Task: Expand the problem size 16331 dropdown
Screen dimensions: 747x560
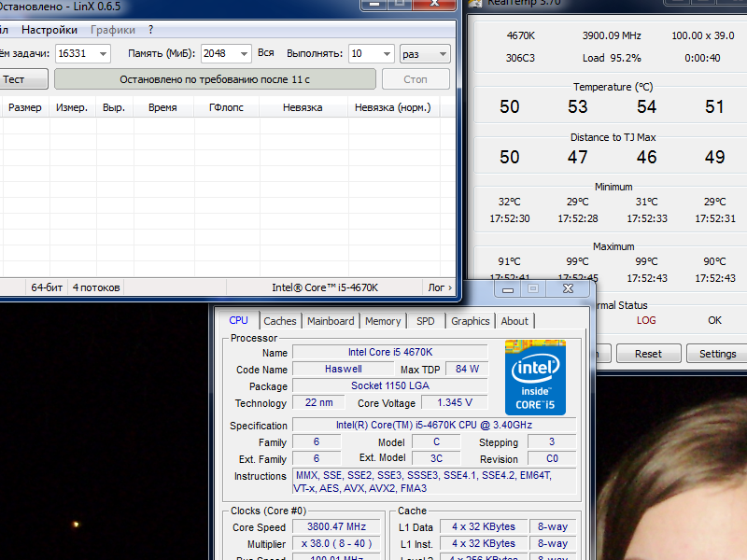Action: coord(103,54)
